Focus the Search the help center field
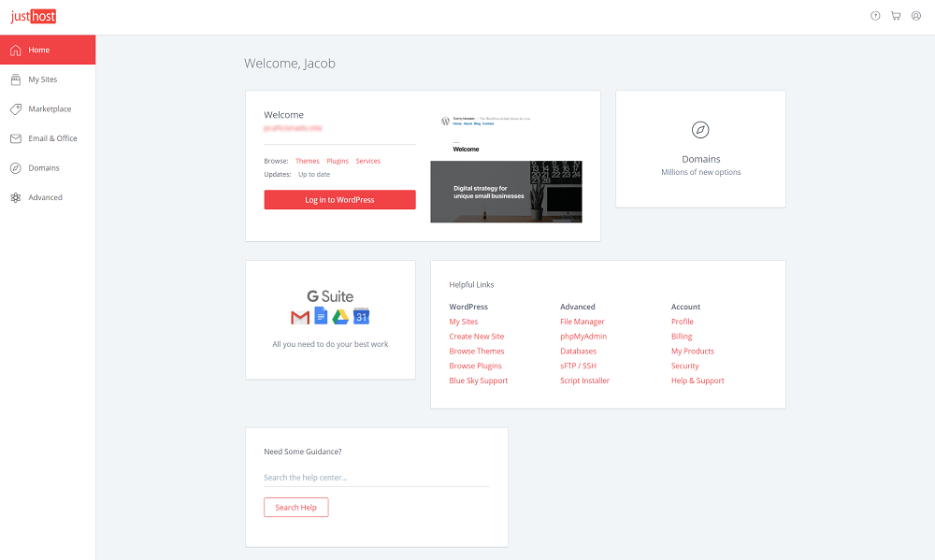 click(x=377, y=478)
